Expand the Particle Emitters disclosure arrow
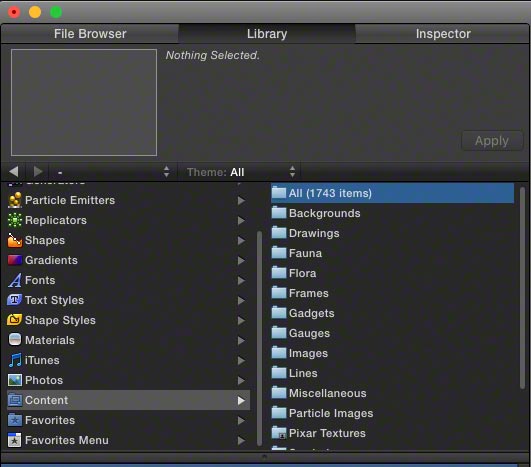Image resolution: width=531 pixels, height=467 pixels. pyautogui.click(x=241, y=200)
